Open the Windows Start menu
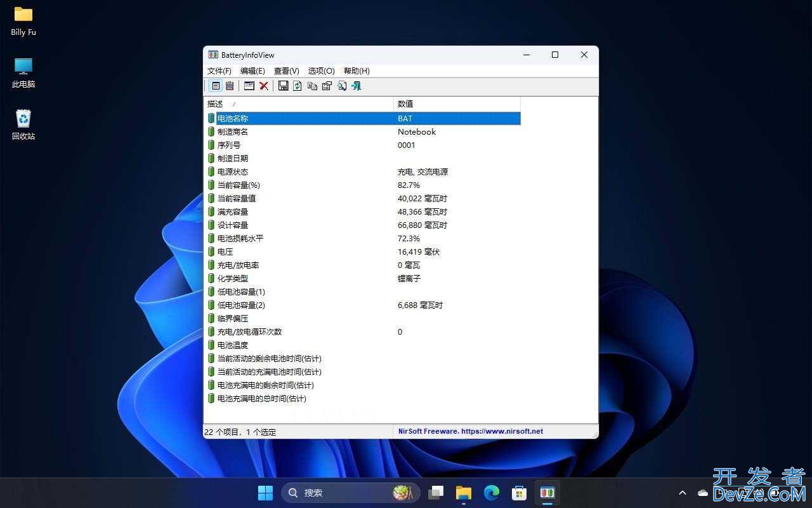 coord(266,492)
